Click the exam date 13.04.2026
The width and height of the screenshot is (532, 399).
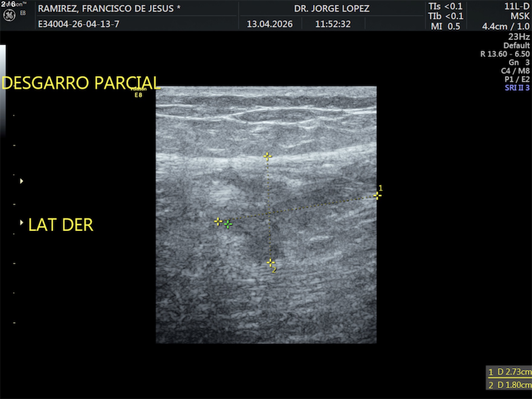(x=270, y=24)
